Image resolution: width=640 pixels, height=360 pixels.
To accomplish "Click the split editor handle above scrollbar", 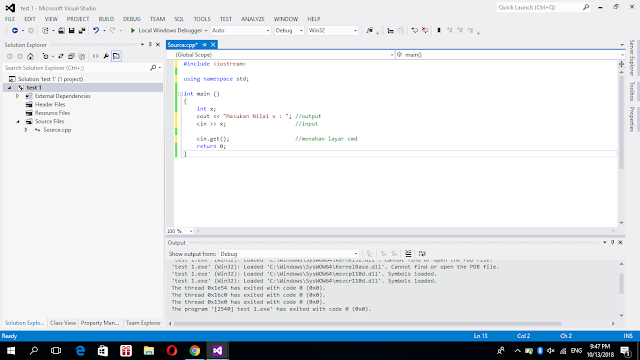I will (621, 64).
